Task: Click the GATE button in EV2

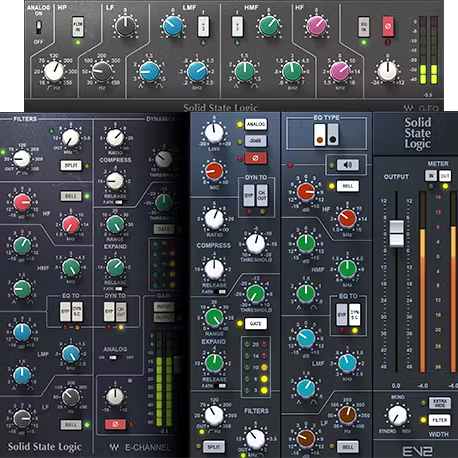Action: click(256, 324)
